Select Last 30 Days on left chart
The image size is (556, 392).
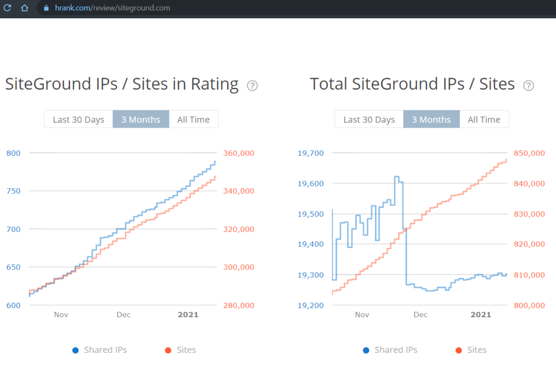pos(78,119)
